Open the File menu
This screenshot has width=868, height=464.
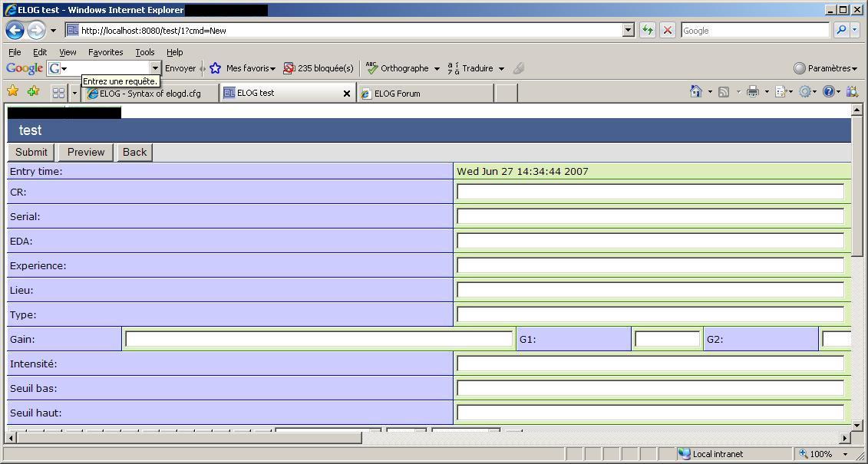pyautogui.click(x=15, y=52)
